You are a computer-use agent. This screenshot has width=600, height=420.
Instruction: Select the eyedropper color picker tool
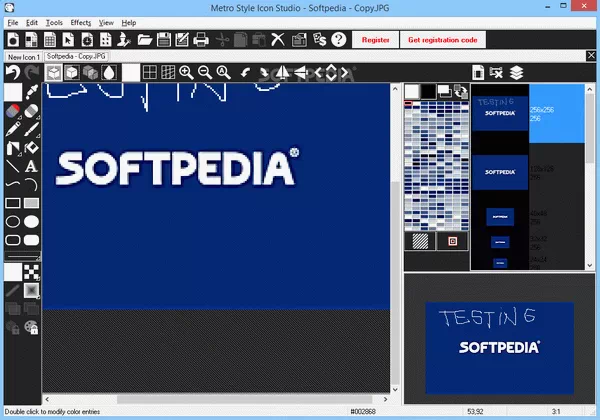[31, 92]
